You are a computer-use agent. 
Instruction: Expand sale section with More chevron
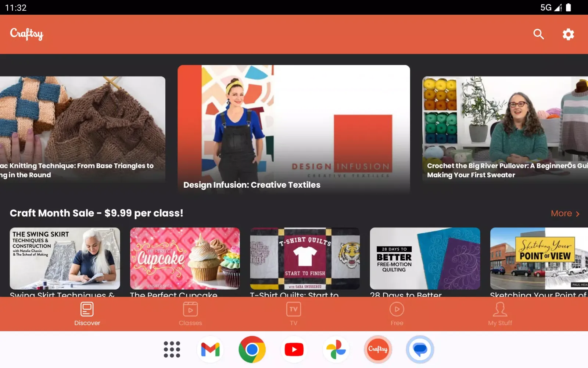tap(578, 214)
